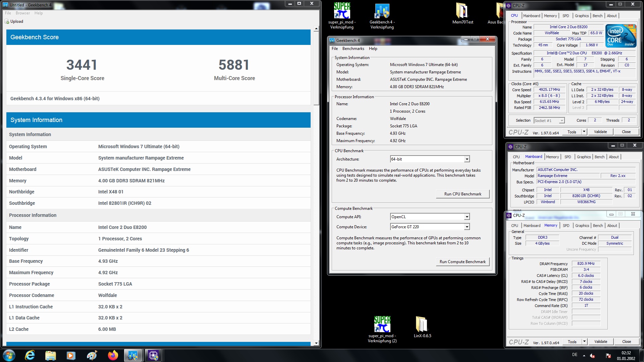Viewport: 644px width, 362px height.
Task: Click Close button in bottom CPU-Z window
Action: coord(627,342)
